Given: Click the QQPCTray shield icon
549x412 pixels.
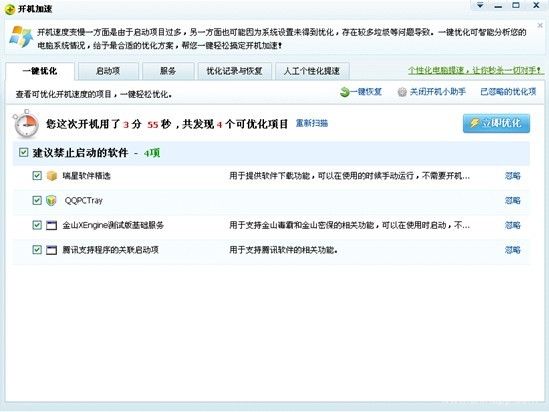Looking at the screenshot, I should coord(51,201).
